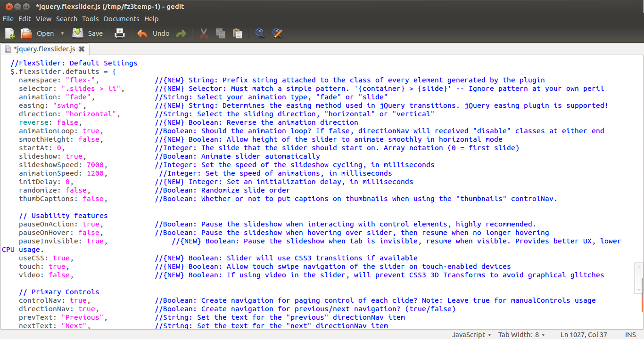Open the JavaScript language dropdown
The width and height of the screenshot is (644, 339).
pyautogui.click(x=471, y=335)
